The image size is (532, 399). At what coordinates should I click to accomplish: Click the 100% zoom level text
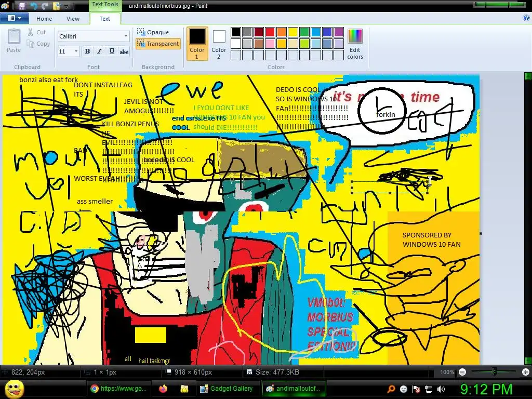[447, 372]
